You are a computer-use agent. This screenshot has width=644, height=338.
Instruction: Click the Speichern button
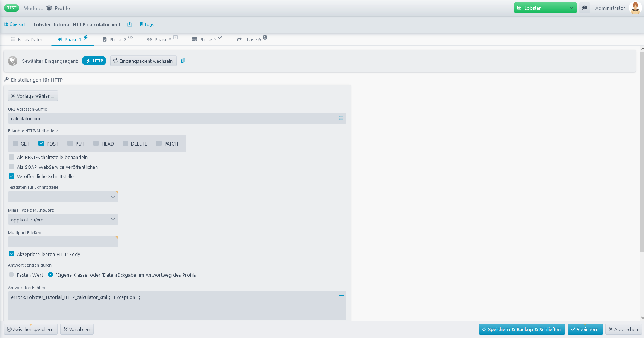[585, 329]
